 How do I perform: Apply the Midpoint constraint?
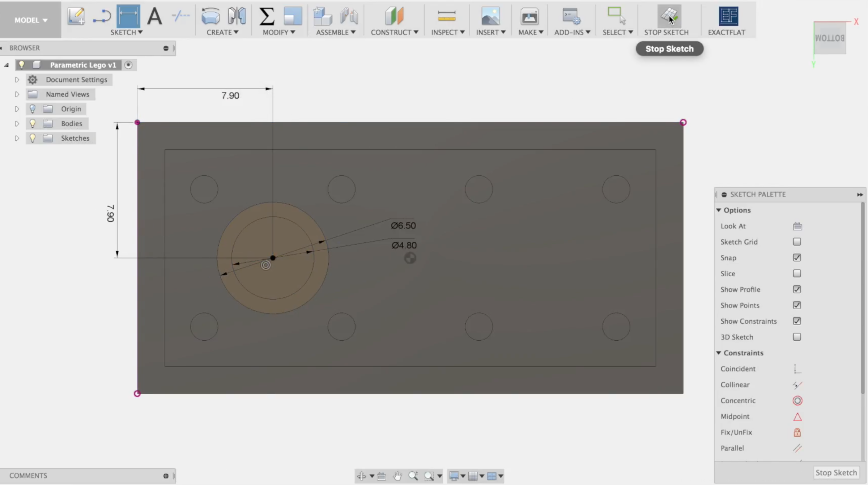point(798,416)
